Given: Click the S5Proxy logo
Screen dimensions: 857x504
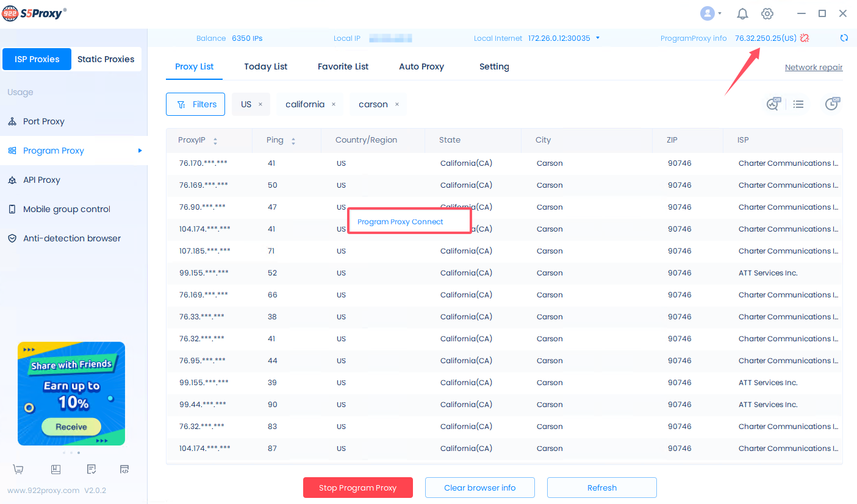Looking at the screenshot, I should (x=35, y=13).
